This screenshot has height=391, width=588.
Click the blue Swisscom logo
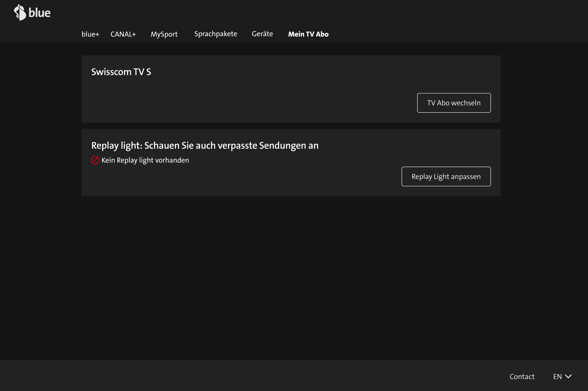[x=32, y=13]
